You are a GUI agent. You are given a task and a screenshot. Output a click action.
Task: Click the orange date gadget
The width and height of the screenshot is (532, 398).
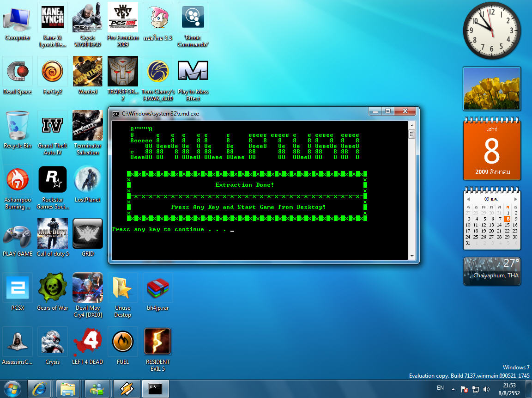click(492, 149)
